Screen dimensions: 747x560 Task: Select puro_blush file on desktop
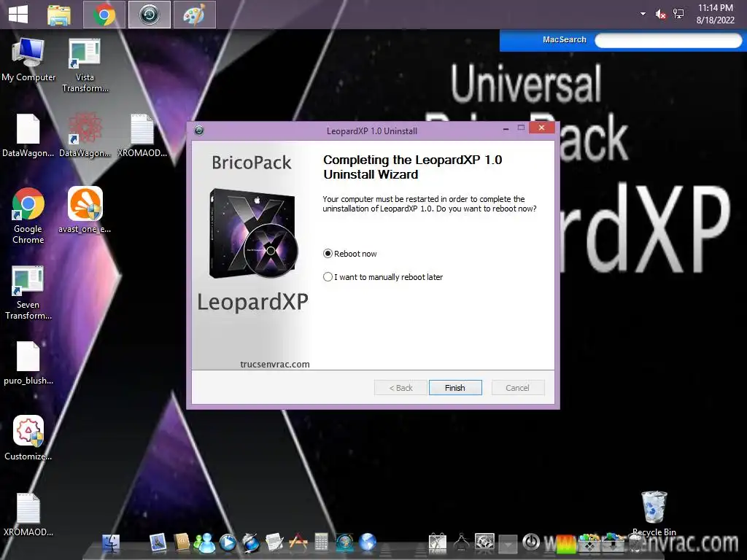click(28, 363)
